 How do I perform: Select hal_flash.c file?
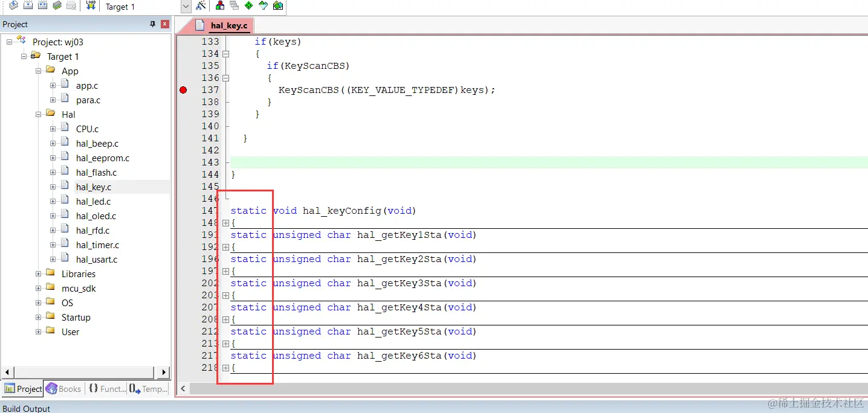click(97, 173)
